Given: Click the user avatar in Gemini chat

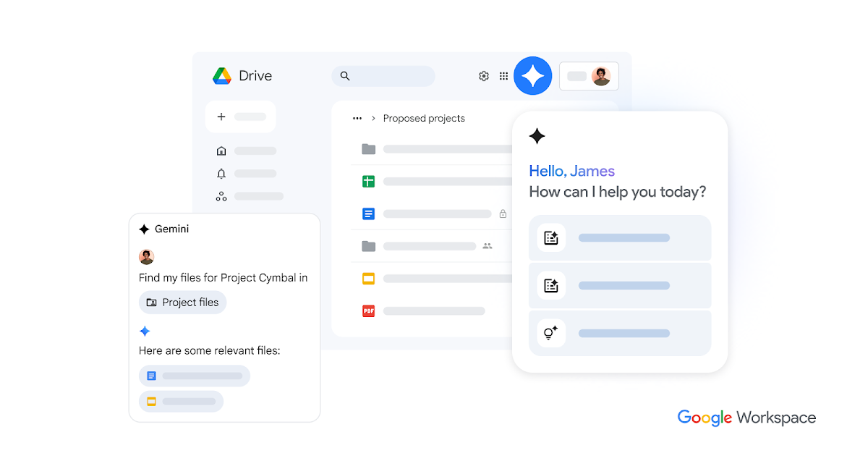Looking at the screenshot, I should coord(147,257).
